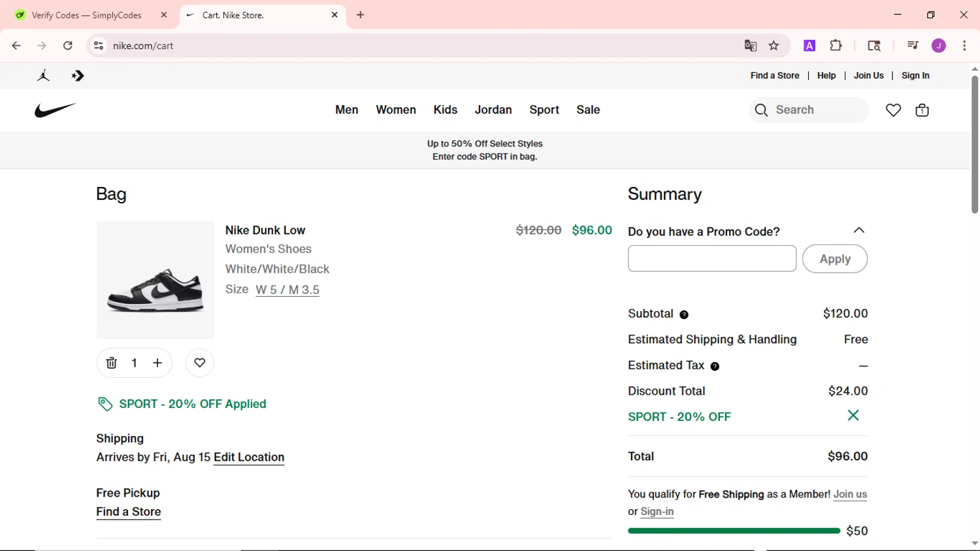Remove the SPORT - 20% OFF promo
This screenshot has height=551, width=980.
[853, 416]
